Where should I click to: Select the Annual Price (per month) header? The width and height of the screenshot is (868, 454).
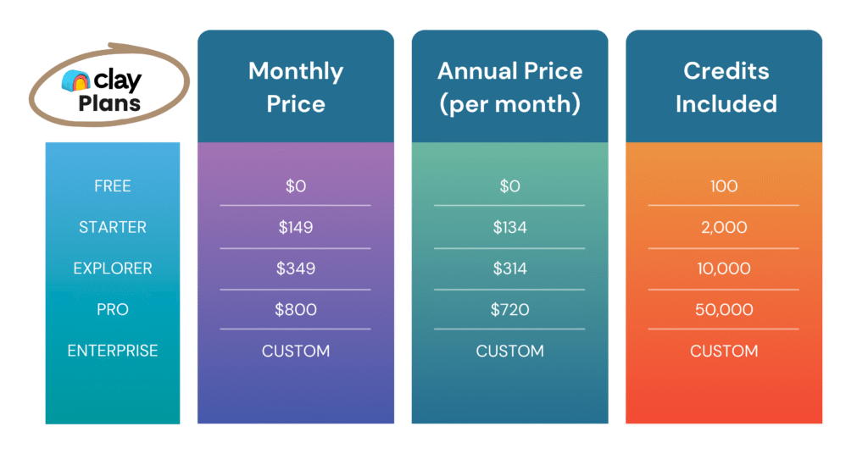click(x=509, y=87)
